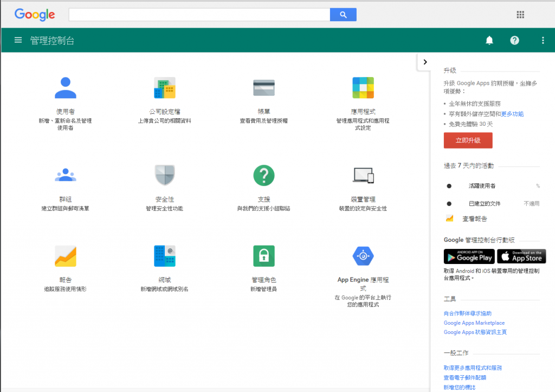The width and height of the screenshot is (555, 392).
Task: Open the hamburger menu beside 管理控制台
Action: [x=18, y=40]
